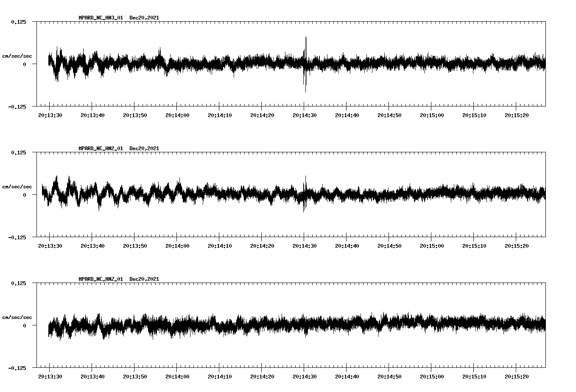The width and height of the screenshot is (576, 392).
Task: Click 20:14:10 time label on HN2 chart
Action: coord(220,246)
